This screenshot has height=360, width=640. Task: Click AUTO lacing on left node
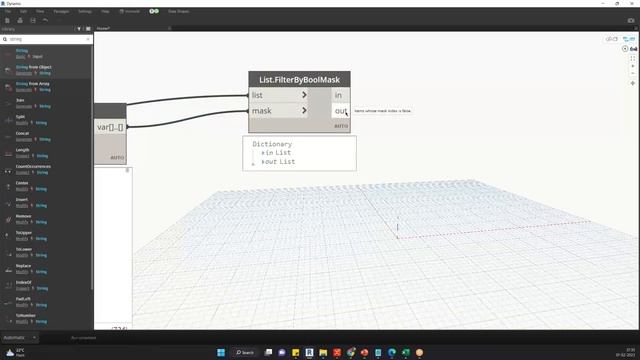(x=117, y=158)
